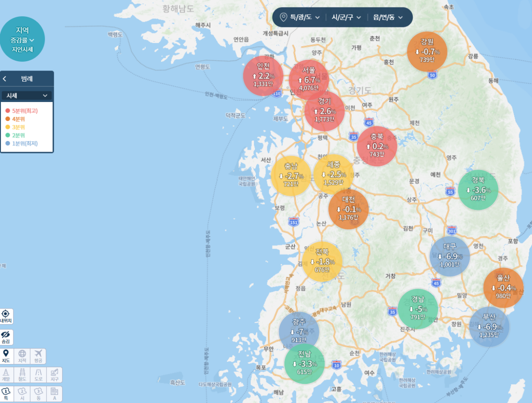
Task: Switch to 지적 cadastral view
Action: click(22, 356)
